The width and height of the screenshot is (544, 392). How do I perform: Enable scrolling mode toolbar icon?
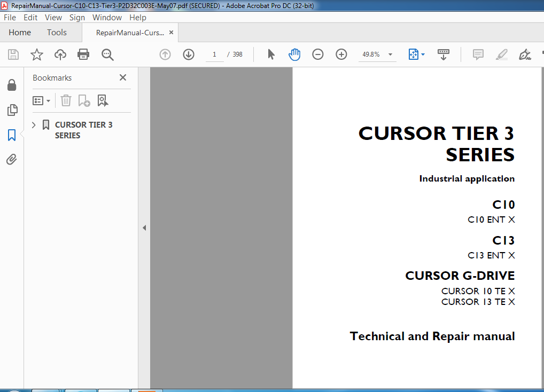[x=443, y=54]
